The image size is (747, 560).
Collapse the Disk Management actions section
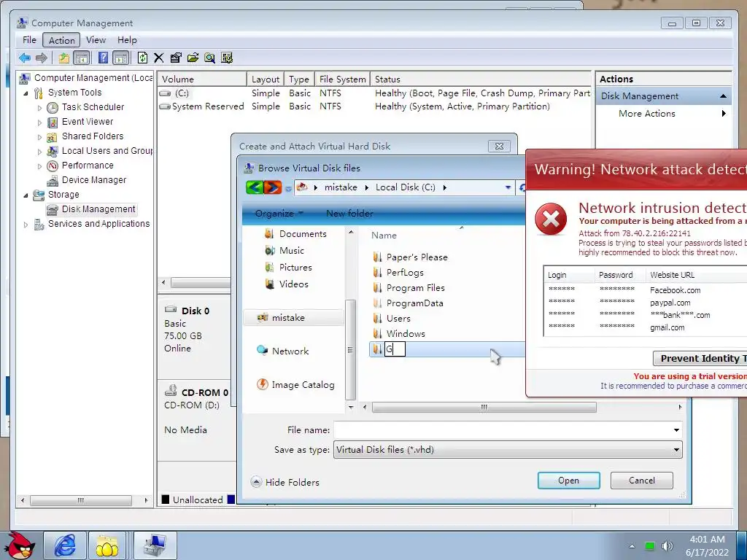pyautogui.click(x=723, y=96)
